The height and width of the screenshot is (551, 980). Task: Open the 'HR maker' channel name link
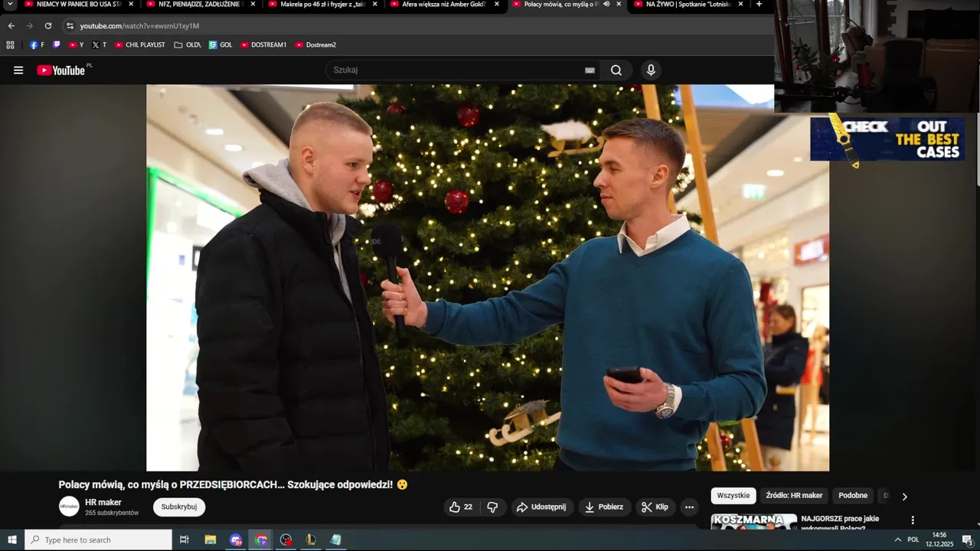click(x=103, y=502)
